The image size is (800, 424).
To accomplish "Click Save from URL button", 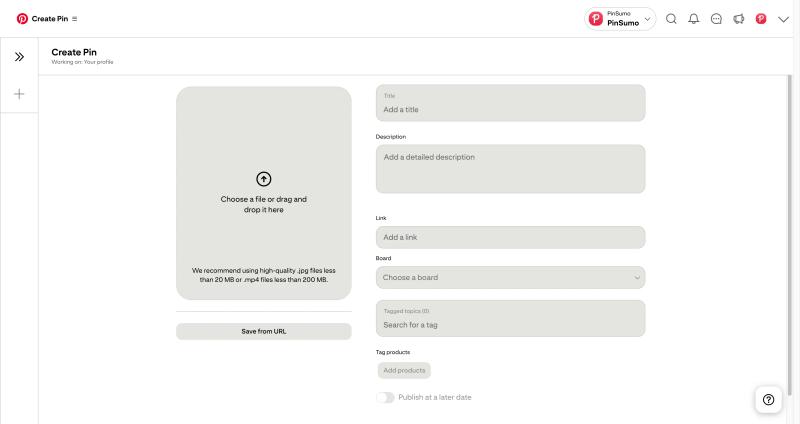I will coord(264,332).
